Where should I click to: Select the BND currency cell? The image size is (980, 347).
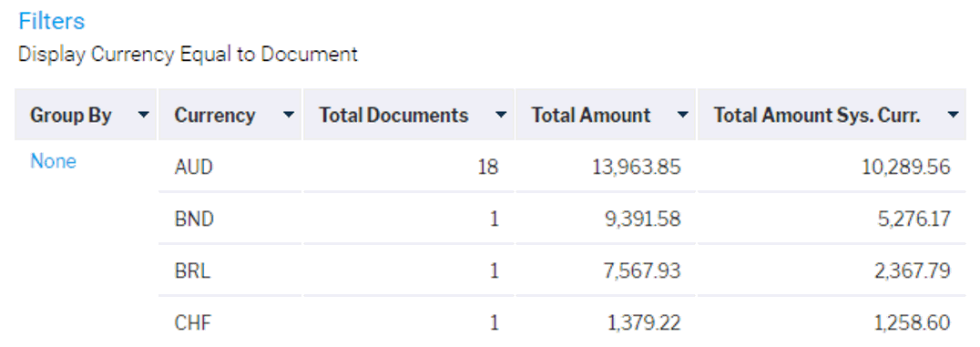pyautogui.click(x=230, y=219)
